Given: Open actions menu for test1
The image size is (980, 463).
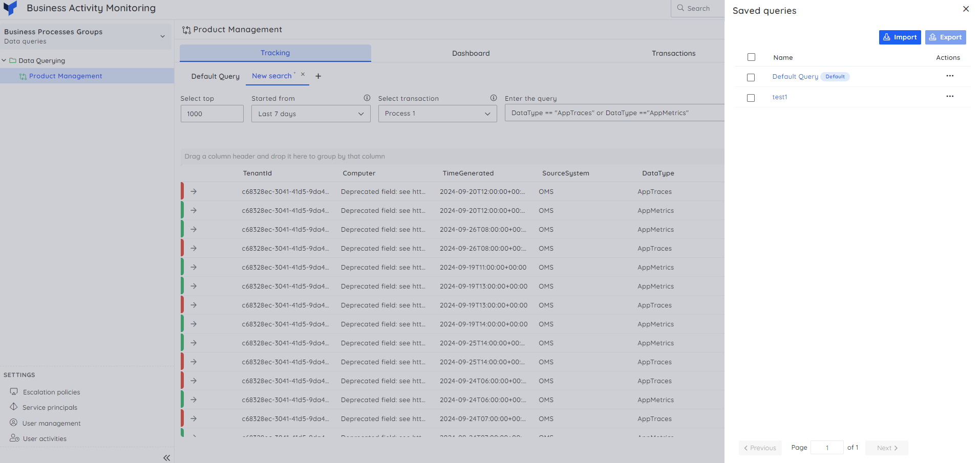Looking at the screenshot, I should [x=950, y=96].
